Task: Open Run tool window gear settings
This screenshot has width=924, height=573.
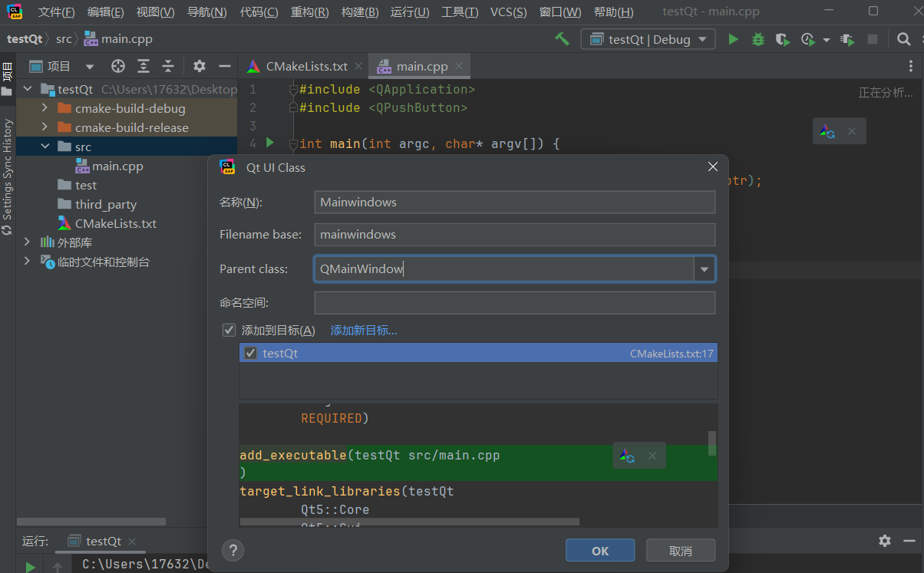Action: click(x=885, y=541)
